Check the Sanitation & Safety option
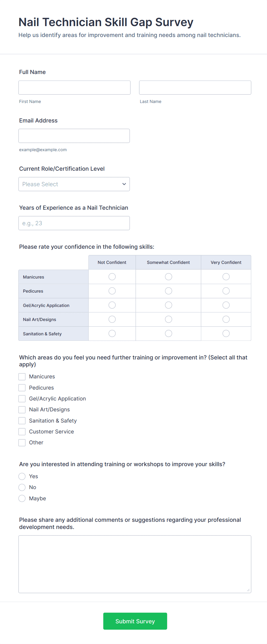Viewport: 267px width, 644px height. [22, 421]
